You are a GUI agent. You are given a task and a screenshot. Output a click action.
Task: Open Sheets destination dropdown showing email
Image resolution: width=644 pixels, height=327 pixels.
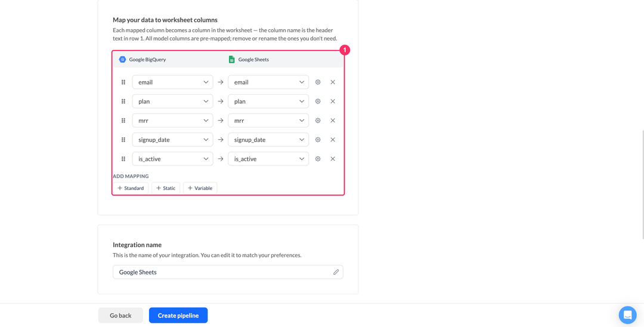268,82
